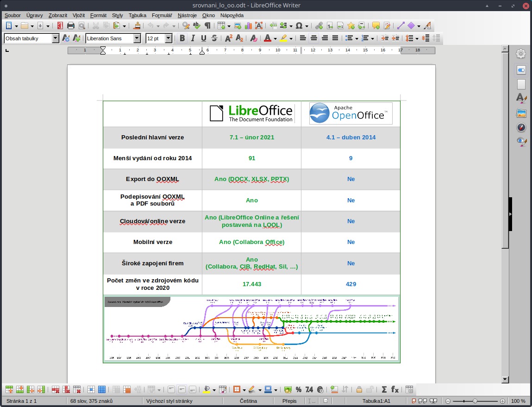The height and width of the screenshot is (407, 532).
Task: Click the track changes icon
Action: (387, 25)
